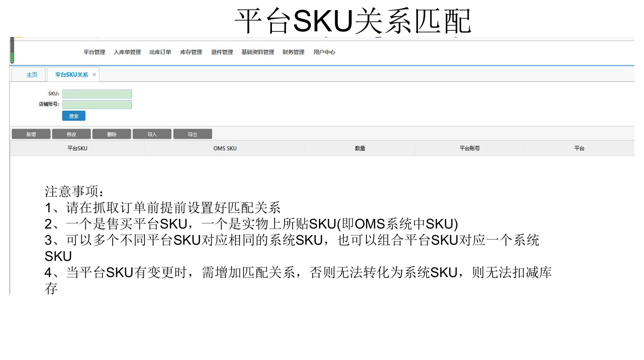Open the 平台管理 menu

tap(94, 52)
